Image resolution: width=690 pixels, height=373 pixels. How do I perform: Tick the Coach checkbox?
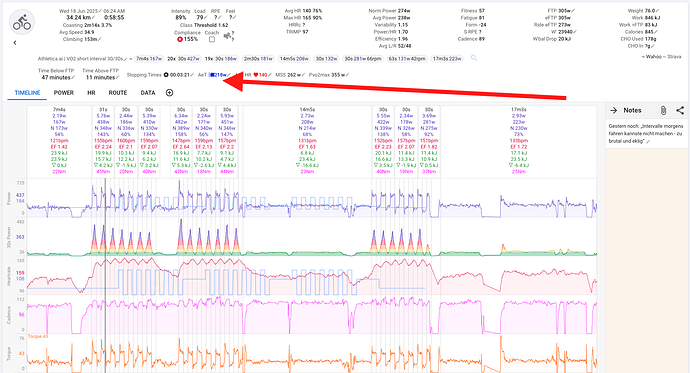click(x=212, y=39)
